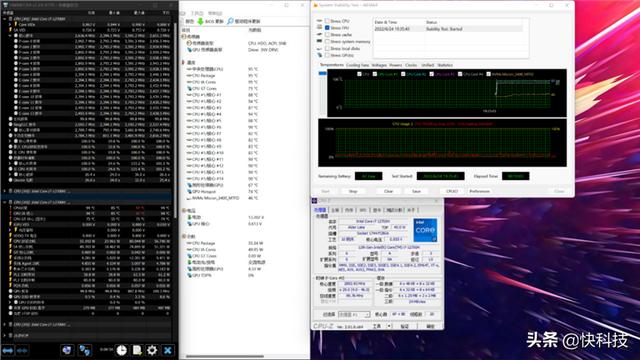Click the Clear button in stability test
Screen dimensions: 640x360
pos(388,191)
